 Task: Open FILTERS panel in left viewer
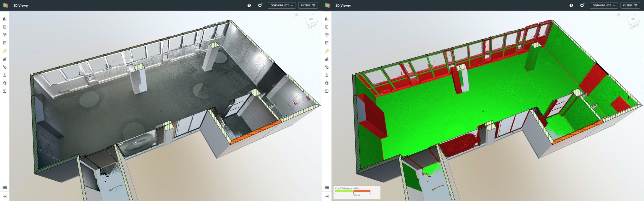(308, 5)
